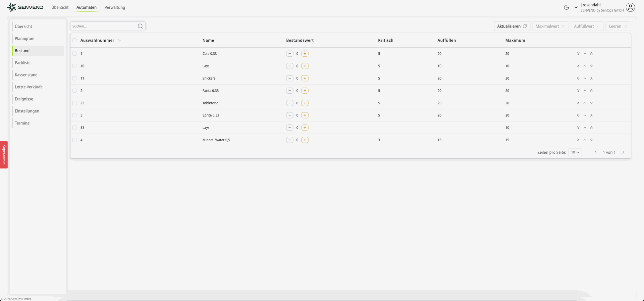The image size is (644, 301).
Task: Toggle dark mode with moon icon
Action: 567,7
